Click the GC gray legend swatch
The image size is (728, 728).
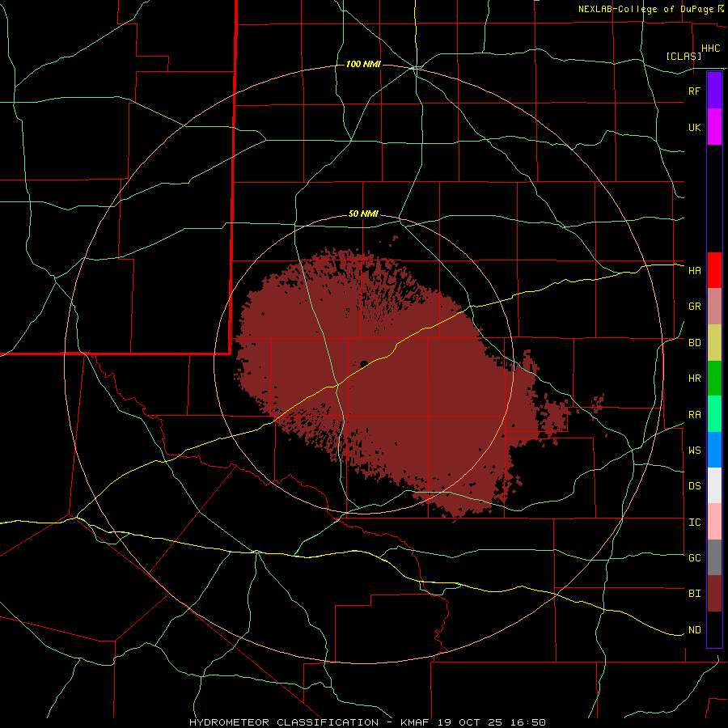[714, 557]
